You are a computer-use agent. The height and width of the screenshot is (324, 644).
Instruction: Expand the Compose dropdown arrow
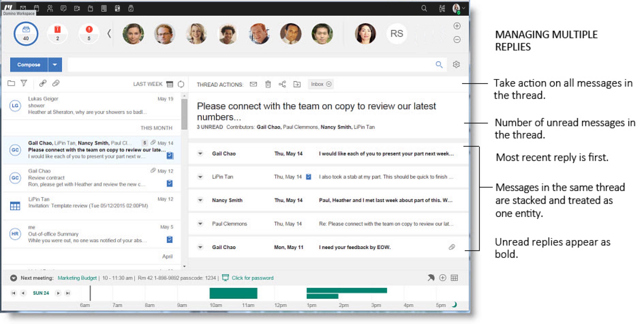click(x=55, y=64)
